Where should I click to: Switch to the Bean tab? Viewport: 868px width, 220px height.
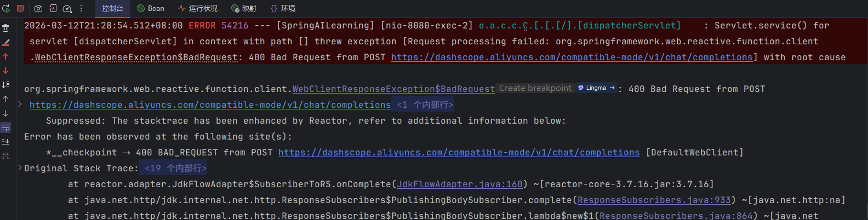[151, 8]
